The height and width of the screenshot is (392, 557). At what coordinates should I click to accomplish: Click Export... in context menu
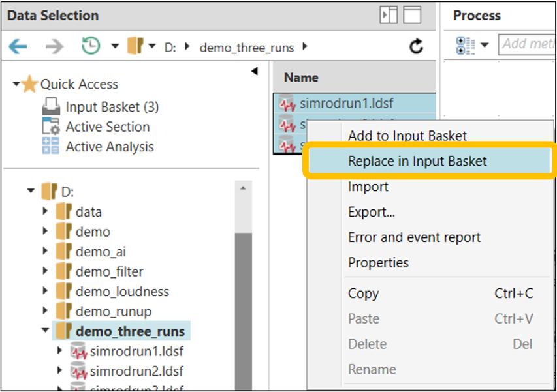(x=371, y=212)
